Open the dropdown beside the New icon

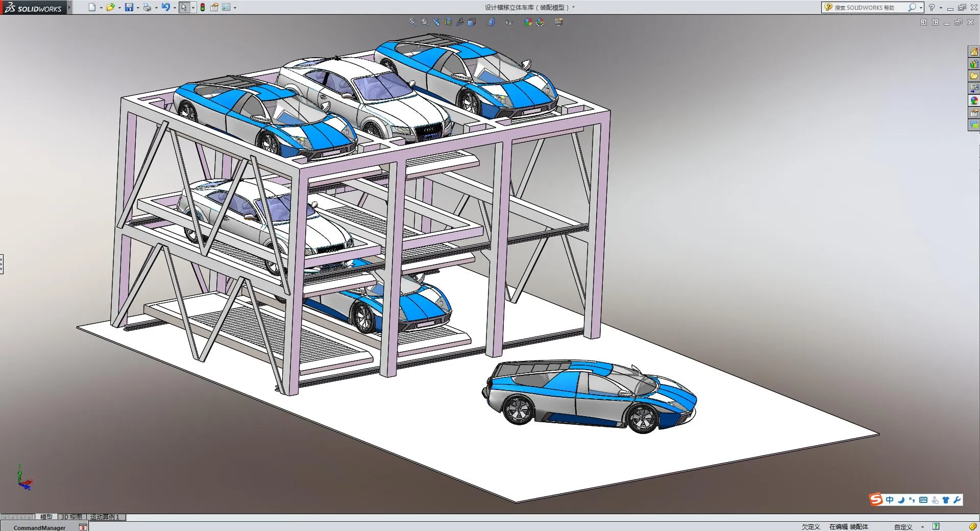[101, 8]
